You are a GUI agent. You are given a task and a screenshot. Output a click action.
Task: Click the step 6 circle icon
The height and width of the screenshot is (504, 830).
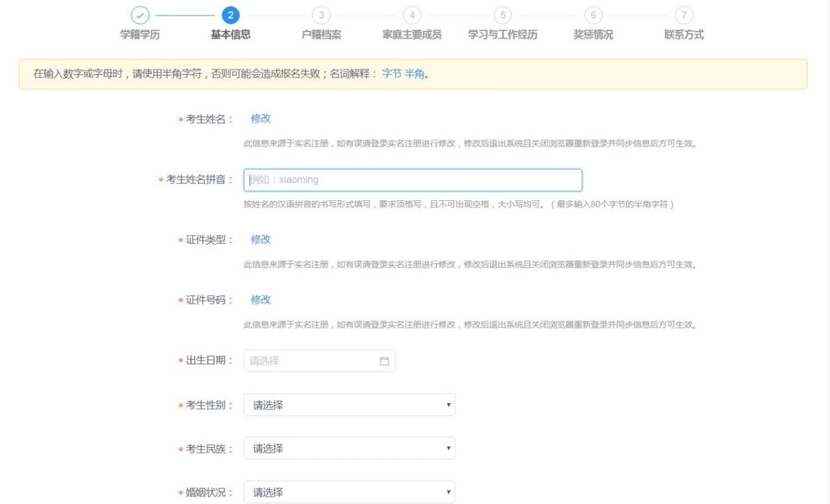tap(593, 15)
